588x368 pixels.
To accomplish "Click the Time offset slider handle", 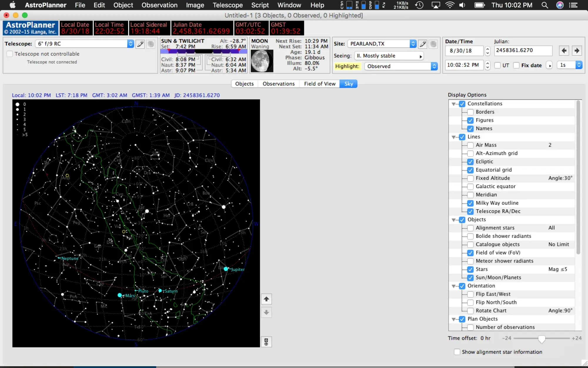I will [542, 339].
